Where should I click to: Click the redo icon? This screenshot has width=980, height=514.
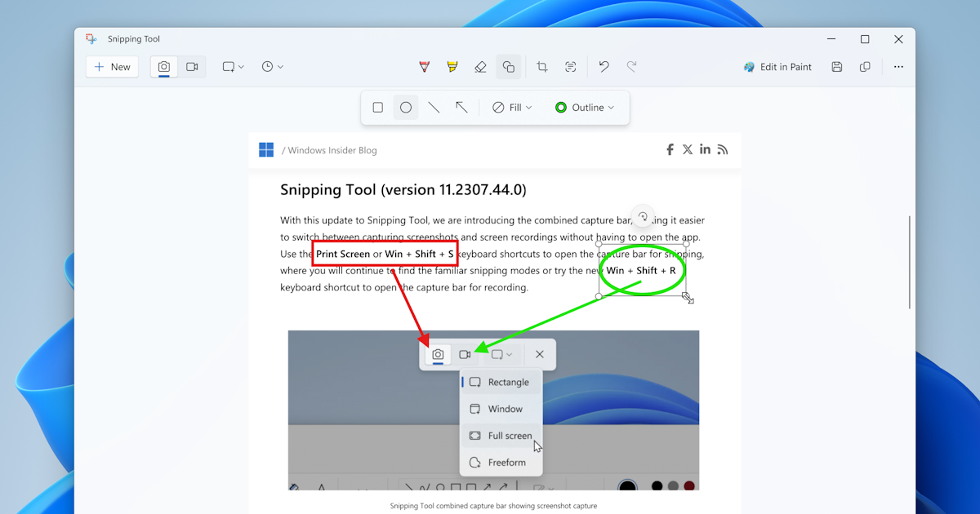(x=631, y=66)
